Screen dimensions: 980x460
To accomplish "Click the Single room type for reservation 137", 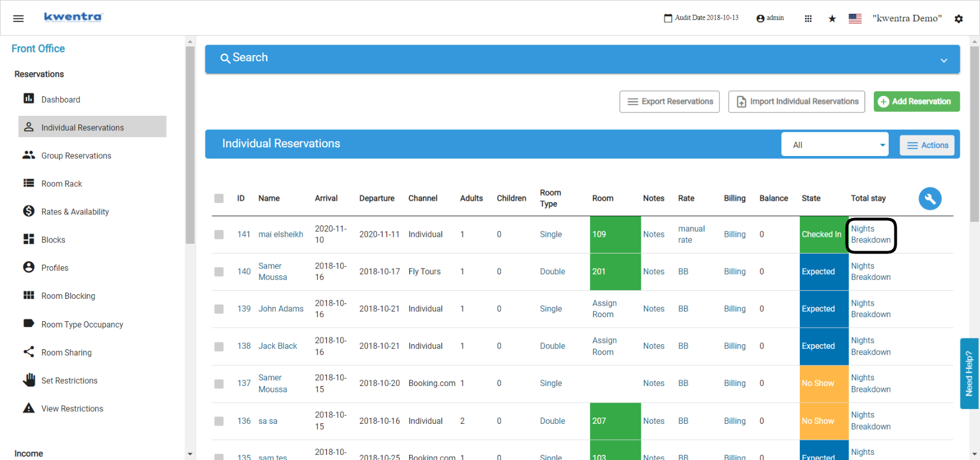I will click(x=551, y=384).
